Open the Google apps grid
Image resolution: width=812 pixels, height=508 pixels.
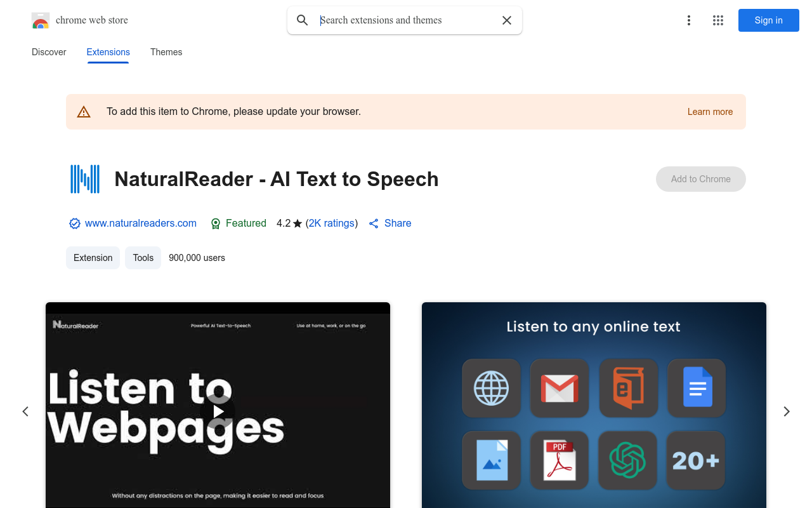(x=718, y=20)
